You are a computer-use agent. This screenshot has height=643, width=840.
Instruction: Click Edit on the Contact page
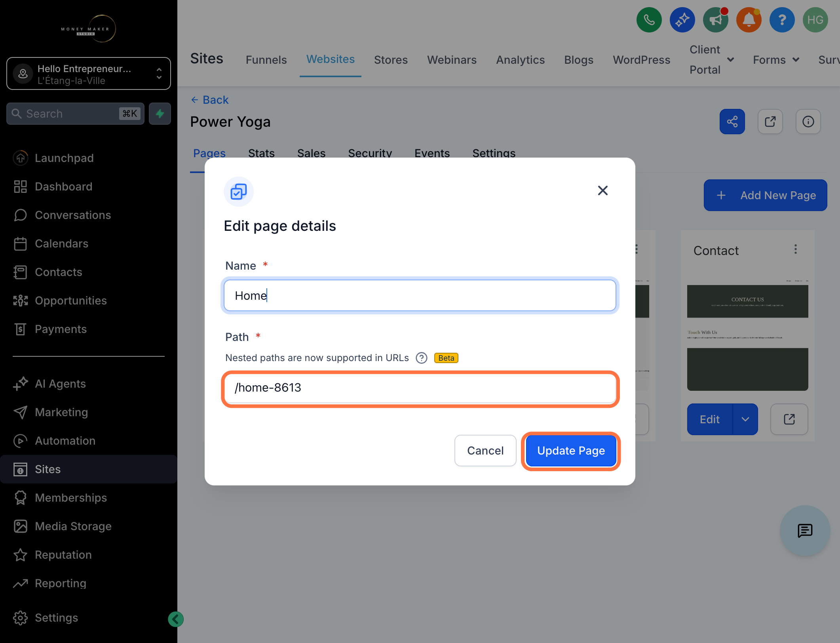[710, 419]
